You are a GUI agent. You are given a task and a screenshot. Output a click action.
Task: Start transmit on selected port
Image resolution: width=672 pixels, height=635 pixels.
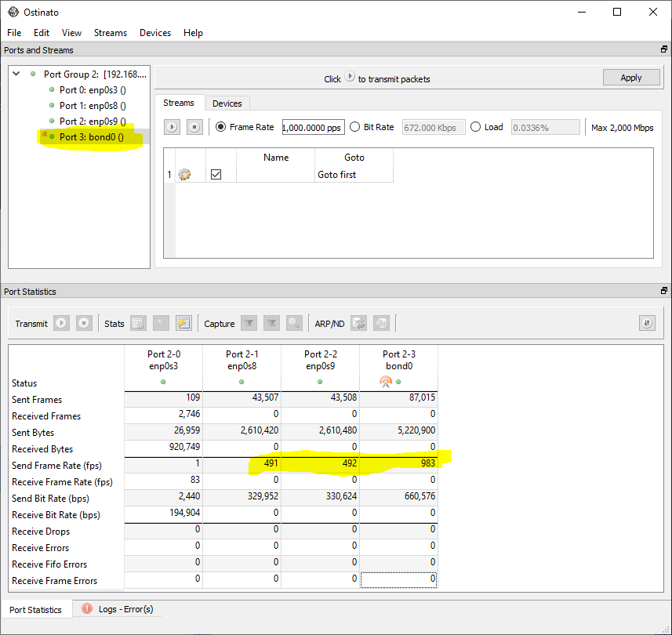[60, 323]
